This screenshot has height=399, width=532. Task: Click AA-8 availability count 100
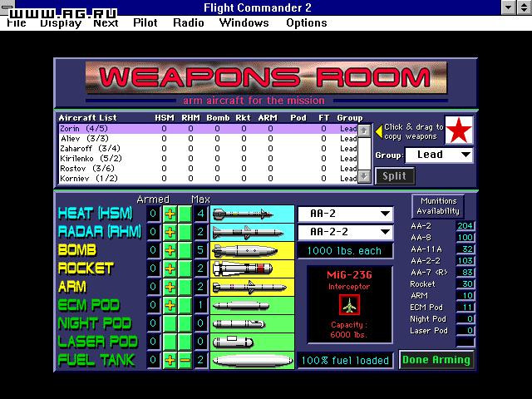point(465,238)
